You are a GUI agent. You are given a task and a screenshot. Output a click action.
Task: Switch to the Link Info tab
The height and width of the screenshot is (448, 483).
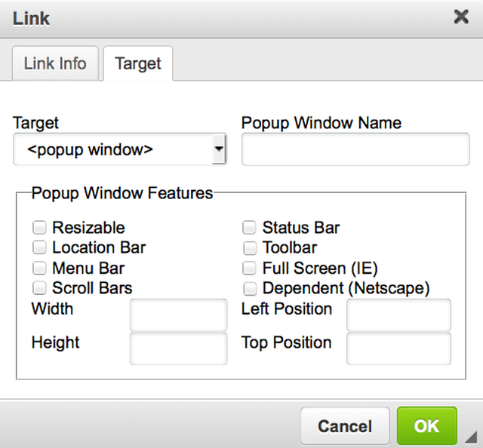coord(55,63)
